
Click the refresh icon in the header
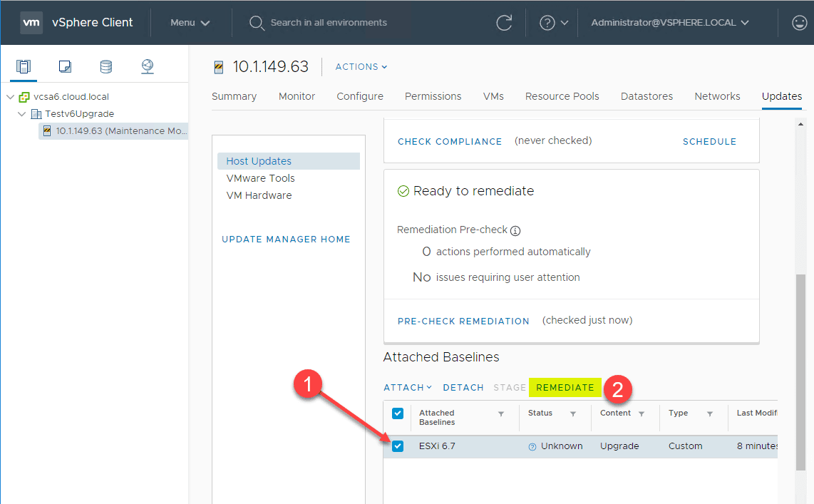(504, 22)
